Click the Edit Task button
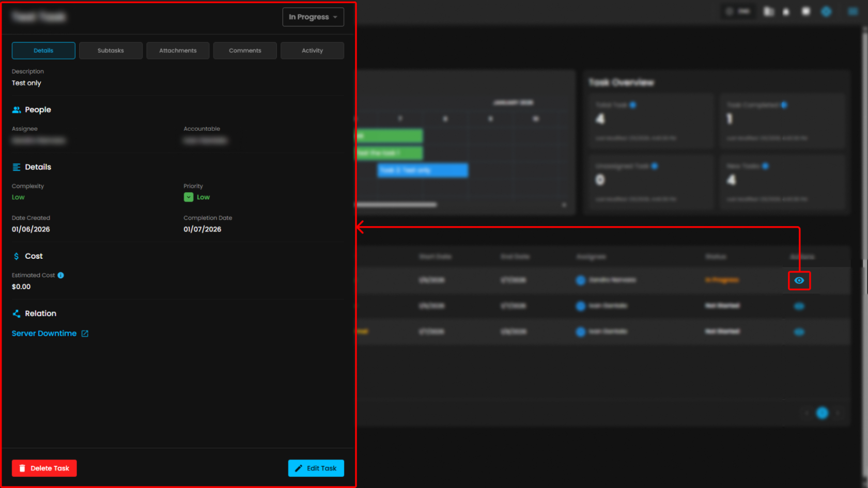Image resolution: width=868 pixels, height=488 pixels. [x=316, y=468]
